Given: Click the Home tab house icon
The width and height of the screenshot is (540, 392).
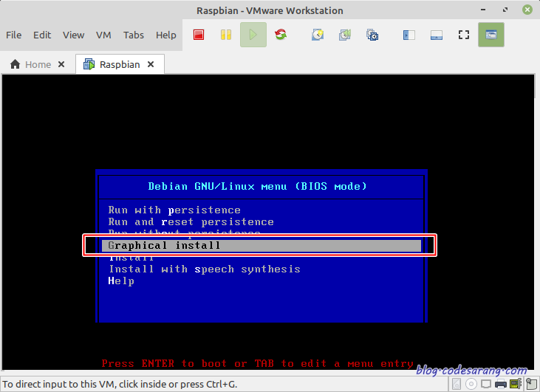Looking at the screenshot, I should (x=16, y=64).
